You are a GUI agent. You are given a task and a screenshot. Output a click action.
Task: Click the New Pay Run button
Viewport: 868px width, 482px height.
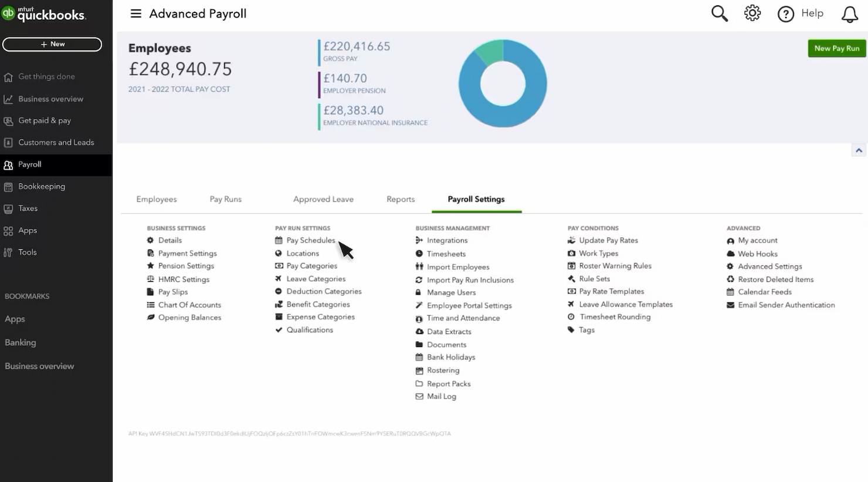click(x=837, y=48)
